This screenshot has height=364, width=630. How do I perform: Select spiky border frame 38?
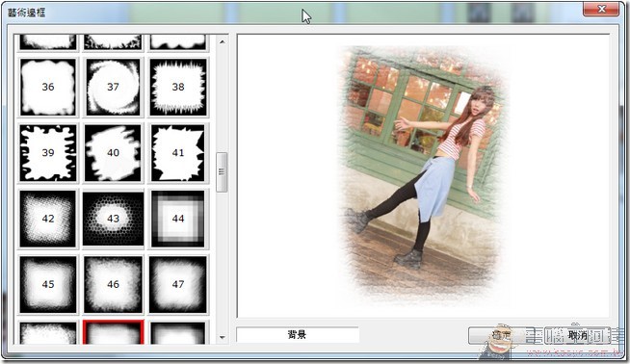(x=178, y=87)
